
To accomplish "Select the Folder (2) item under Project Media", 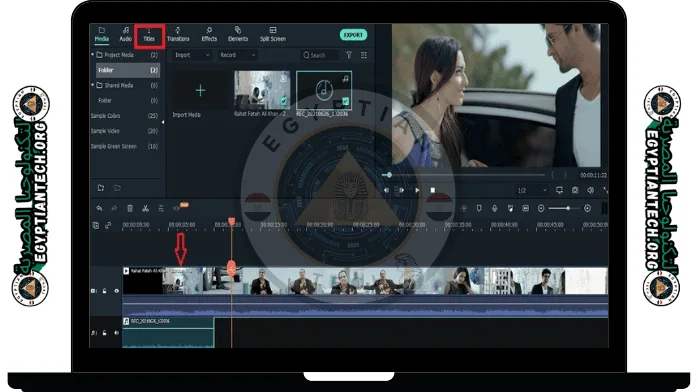I will tap(128, 70).
